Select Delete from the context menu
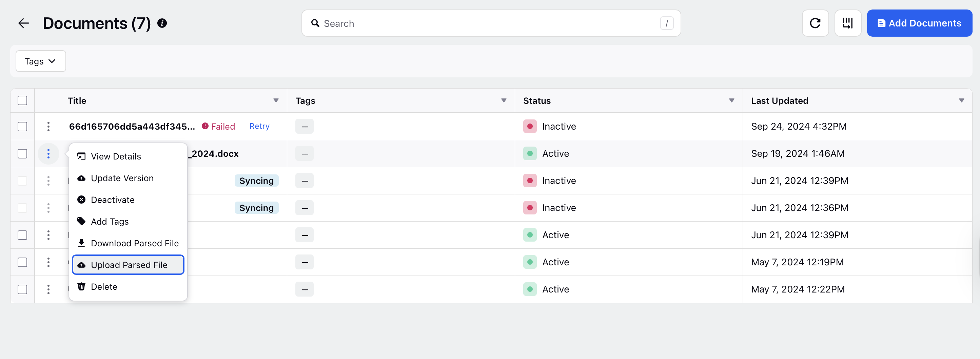Image resolution: width=980 pixels, height=359 pixels. click(128, 287)
